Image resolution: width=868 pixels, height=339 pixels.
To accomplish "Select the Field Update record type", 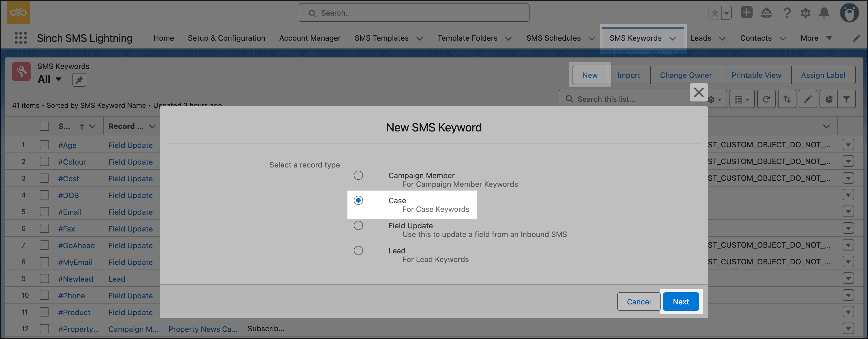I will coord(358,225).
